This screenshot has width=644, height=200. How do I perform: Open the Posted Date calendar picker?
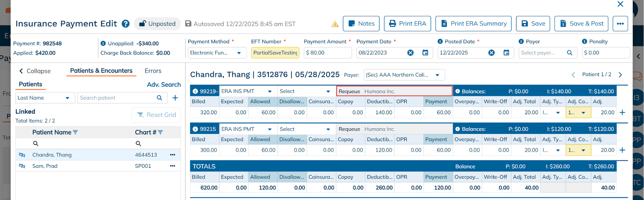pyautogui.click(x=506, y=53)
